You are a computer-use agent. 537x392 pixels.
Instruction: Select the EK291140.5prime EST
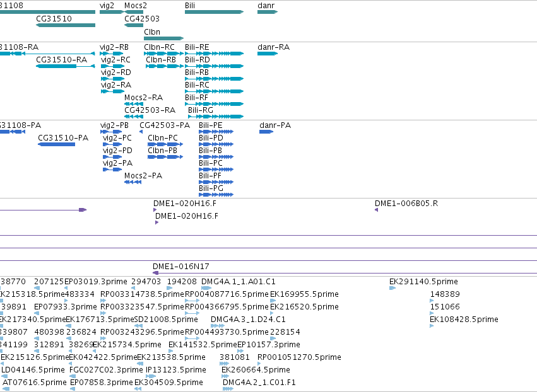(x=392, y=289)
